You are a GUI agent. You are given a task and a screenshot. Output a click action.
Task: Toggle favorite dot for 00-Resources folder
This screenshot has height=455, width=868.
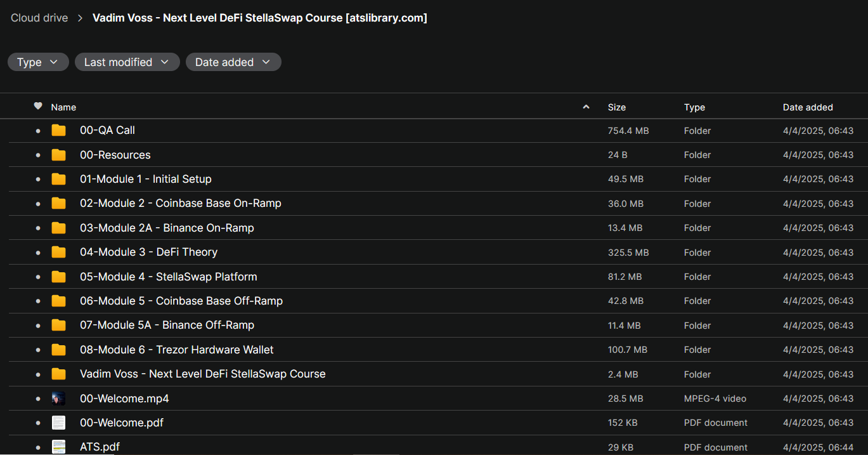(38, 155)
